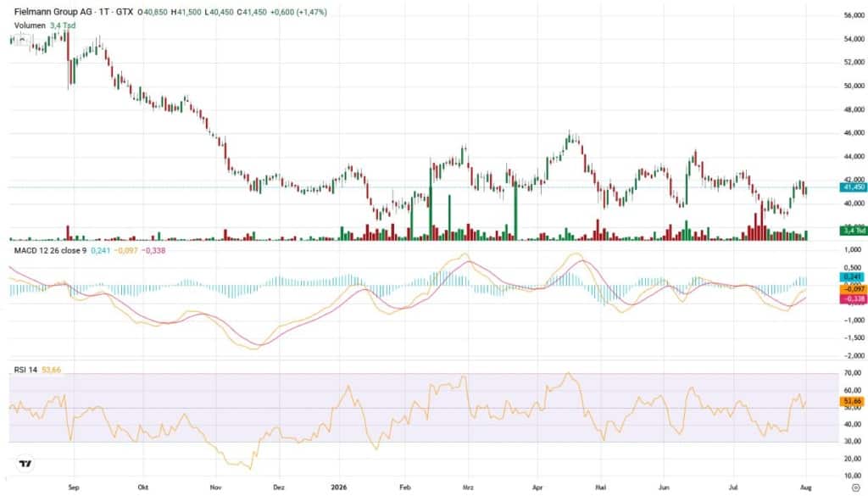Image resolution: width=868 pixels, height=496 pixels.
Task: Open chart settings gear at bottom-right corner
Action: (855, 488)
